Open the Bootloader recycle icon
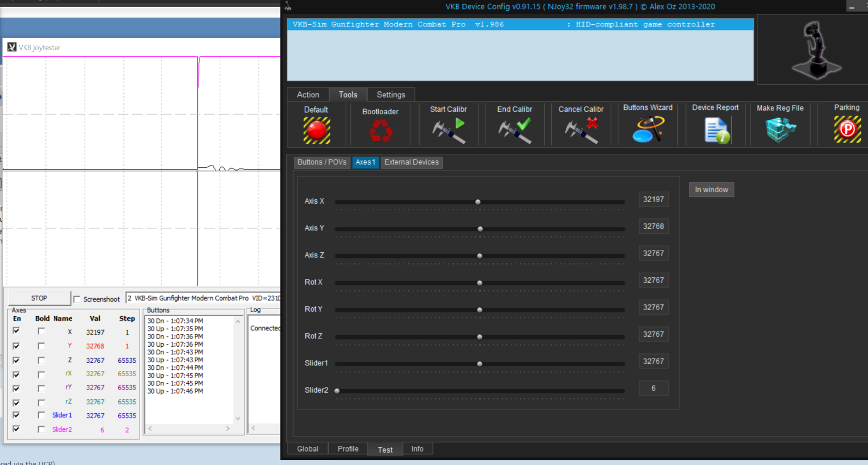This screenshot has width=868, height=465. click(380, 131)
